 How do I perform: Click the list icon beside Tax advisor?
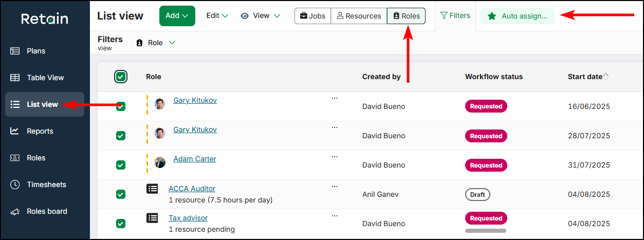[153, 218]
